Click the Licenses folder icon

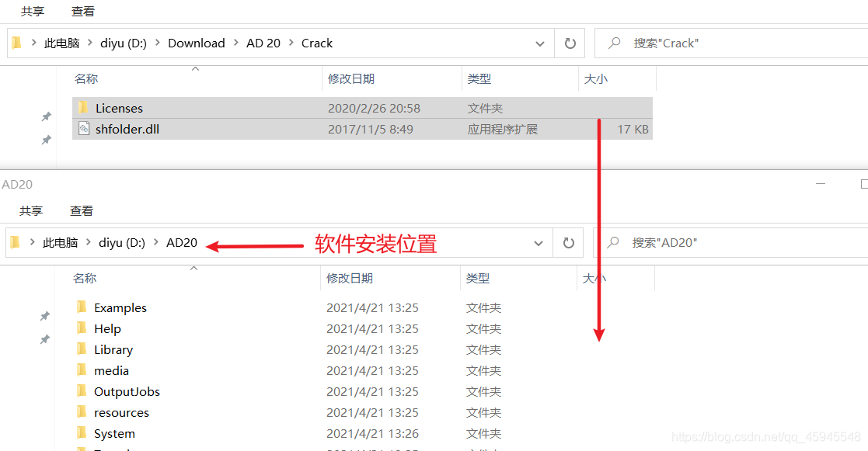(x=83, y=108)
